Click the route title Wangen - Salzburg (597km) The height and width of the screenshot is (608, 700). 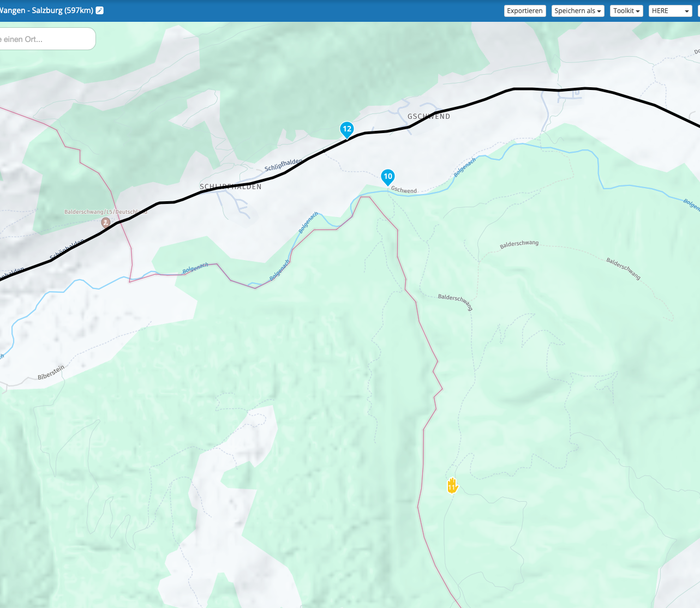pos(46,10)
